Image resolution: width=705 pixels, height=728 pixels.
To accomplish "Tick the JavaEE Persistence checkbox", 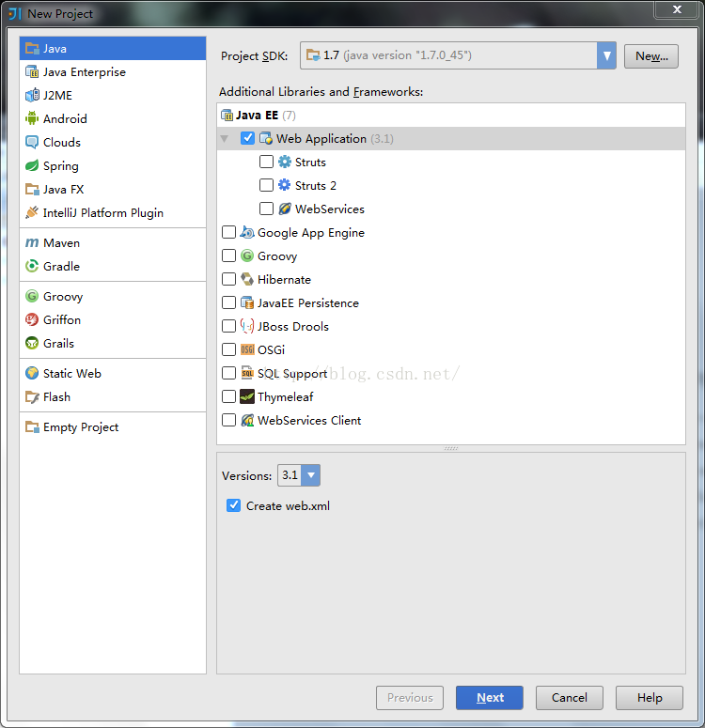I will pos(228,302).
